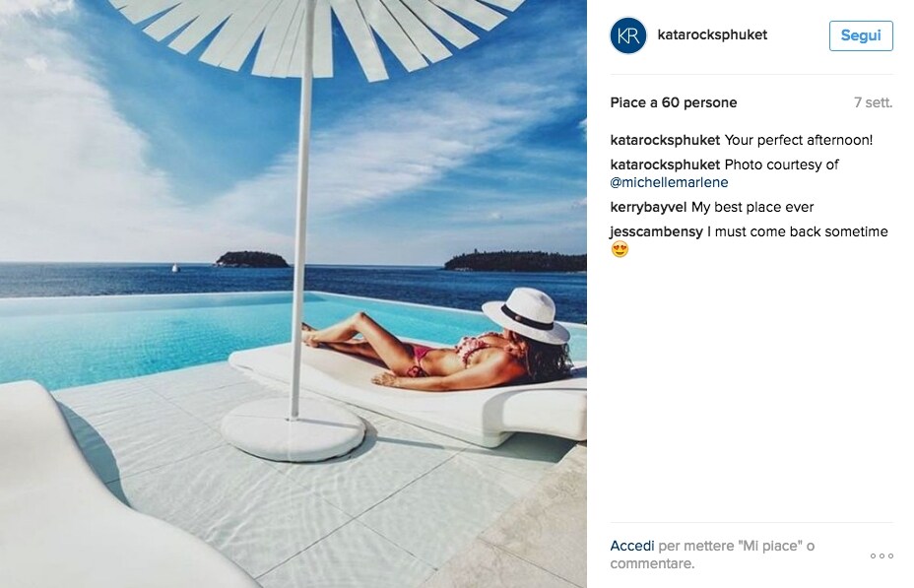914x588 pixels.
Task: Click the round umbrella base in the photo
Action: click(x=294, y=429)
